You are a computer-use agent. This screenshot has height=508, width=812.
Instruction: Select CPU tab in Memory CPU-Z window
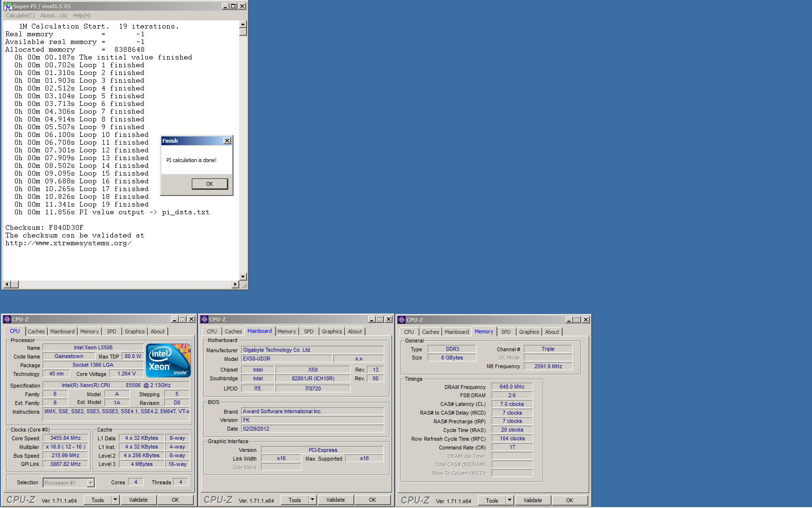(x=409, y=332)
